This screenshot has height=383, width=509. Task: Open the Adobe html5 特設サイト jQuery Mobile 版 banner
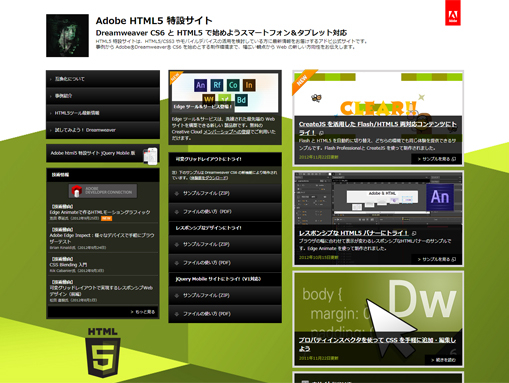coord(103,153)
